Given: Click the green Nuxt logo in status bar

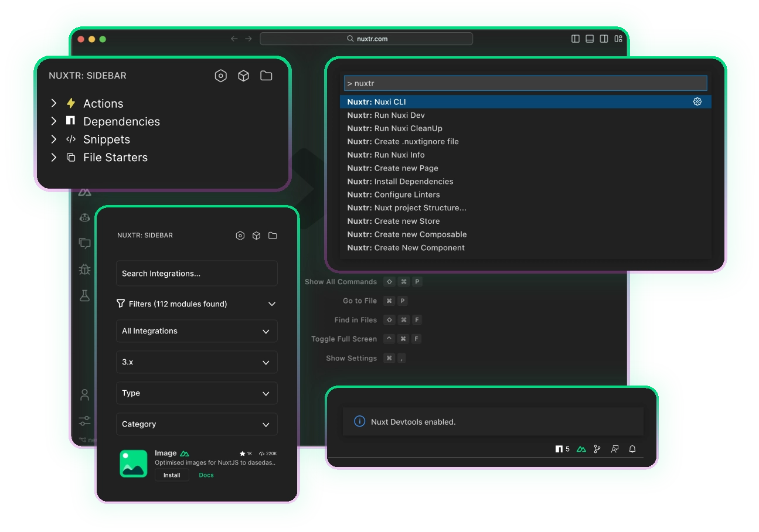Looking at the screenshot, I should click(x=581, y=449).
